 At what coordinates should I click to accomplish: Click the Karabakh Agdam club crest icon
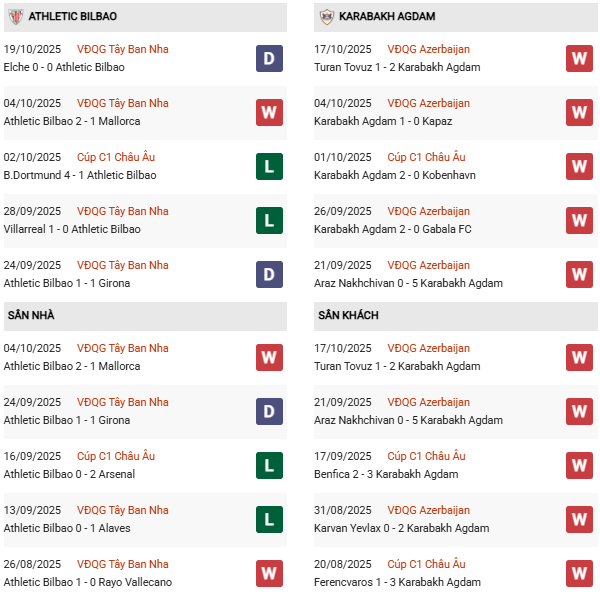[326, 17]
